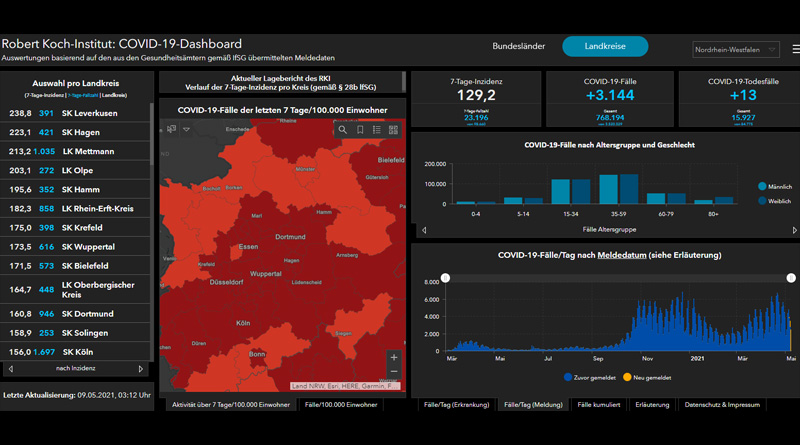Open the map bookmarks icon
This screenshot has width=800, height=445.
(x=360, y=130)
